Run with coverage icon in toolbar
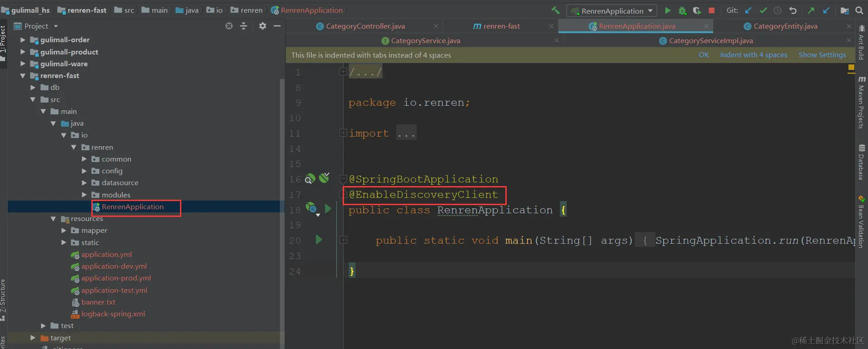868x349 pixels. click(697, 10)
